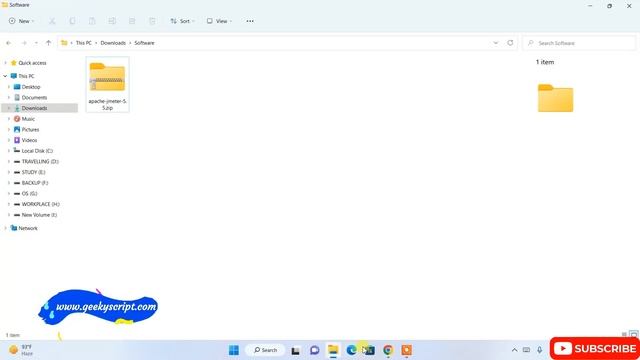The image size is (640, 360).
Task: Open Local Disk (C:) drive
Action: point(37,151)
